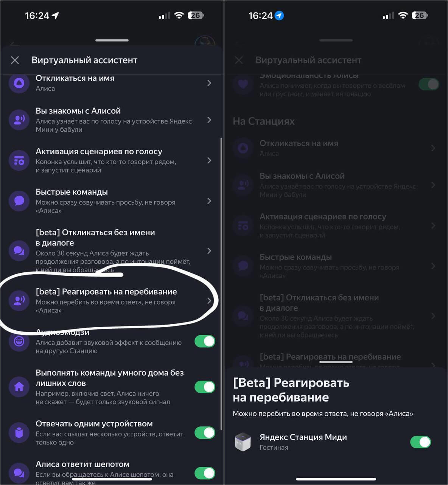The height and width of the screenshot is (485, 448).
Task: Close the Виртуальный ассистент panel with X
Action: point(15,60)
